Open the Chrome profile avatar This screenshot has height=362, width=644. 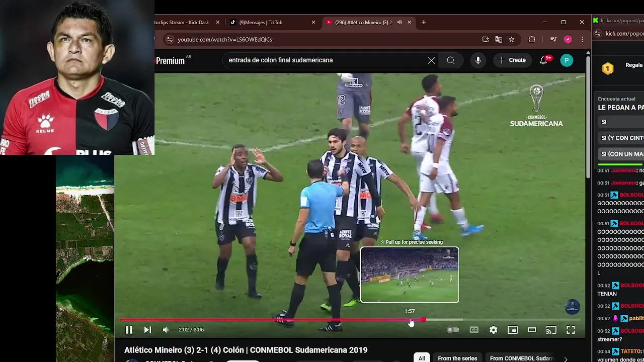point(568,39)
